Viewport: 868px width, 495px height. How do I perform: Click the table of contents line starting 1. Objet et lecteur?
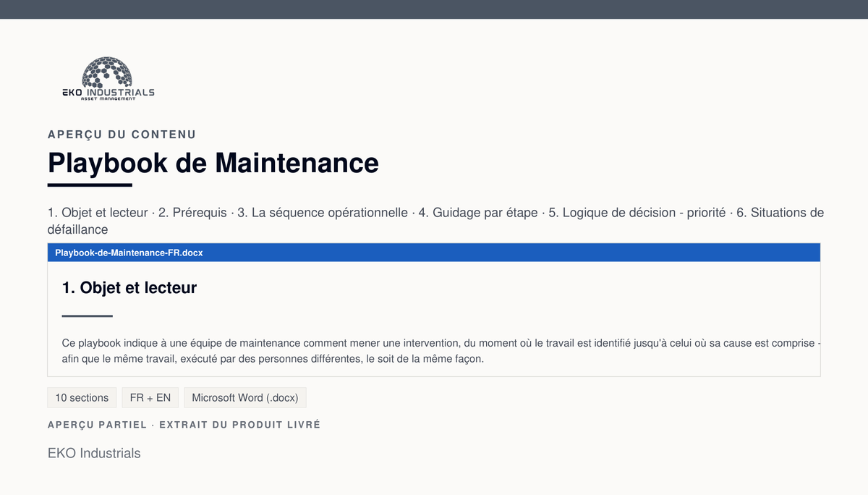click(435, 221)
